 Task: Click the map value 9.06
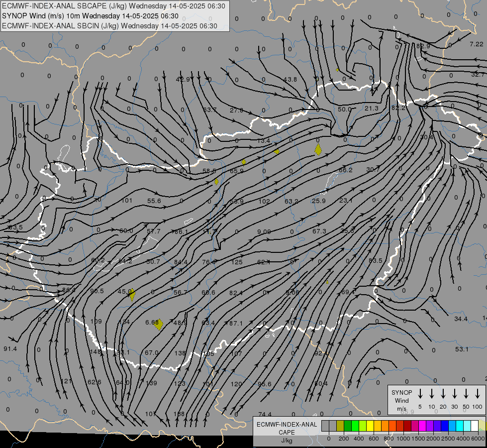click(x=292, y=292)
